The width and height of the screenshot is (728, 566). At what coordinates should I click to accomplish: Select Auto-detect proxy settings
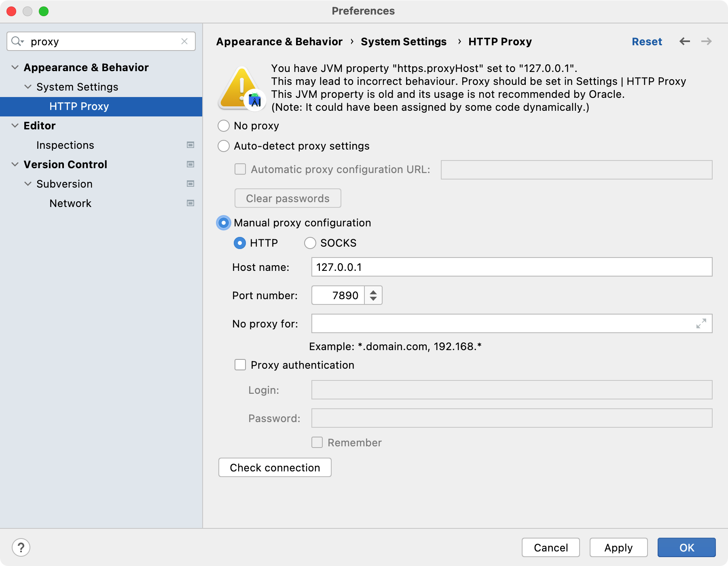tap(224, 146)
